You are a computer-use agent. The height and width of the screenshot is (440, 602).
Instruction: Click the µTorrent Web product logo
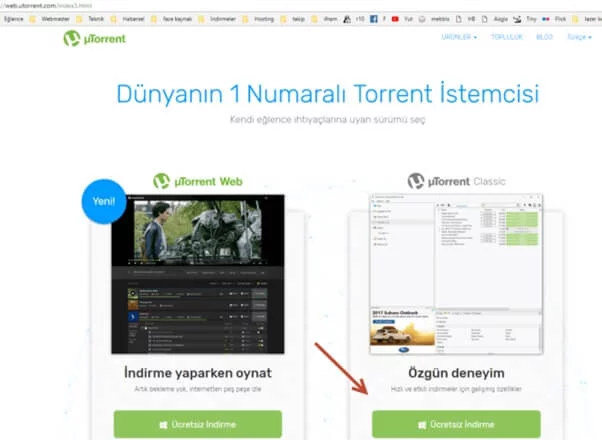pyautogui.click(x=198, y=181)
